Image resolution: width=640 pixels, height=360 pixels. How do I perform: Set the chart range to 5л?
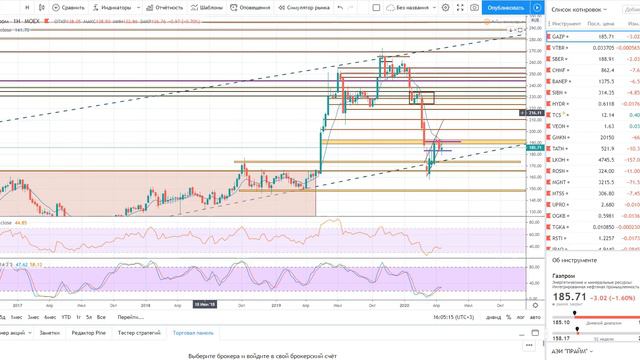89,317
